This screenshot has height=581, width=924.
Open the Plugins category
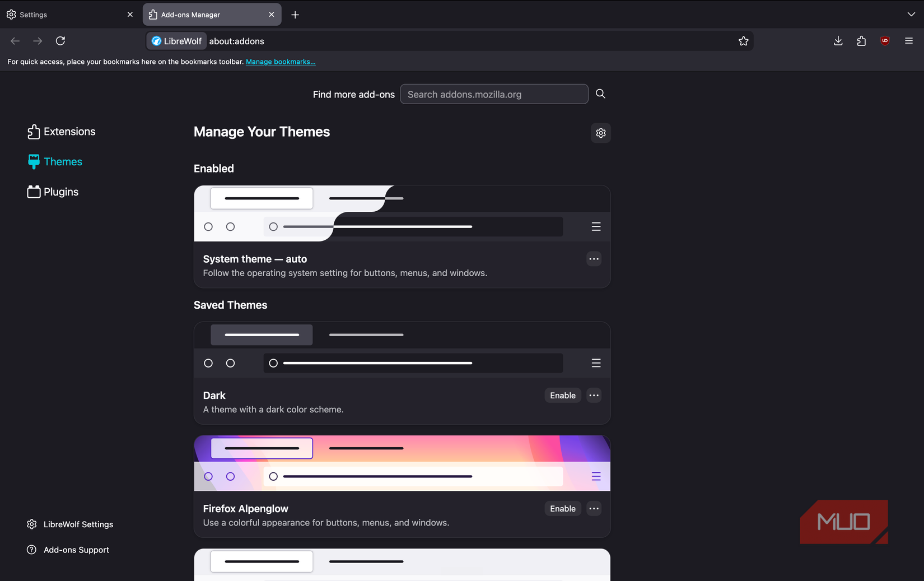tap(53, 192)
